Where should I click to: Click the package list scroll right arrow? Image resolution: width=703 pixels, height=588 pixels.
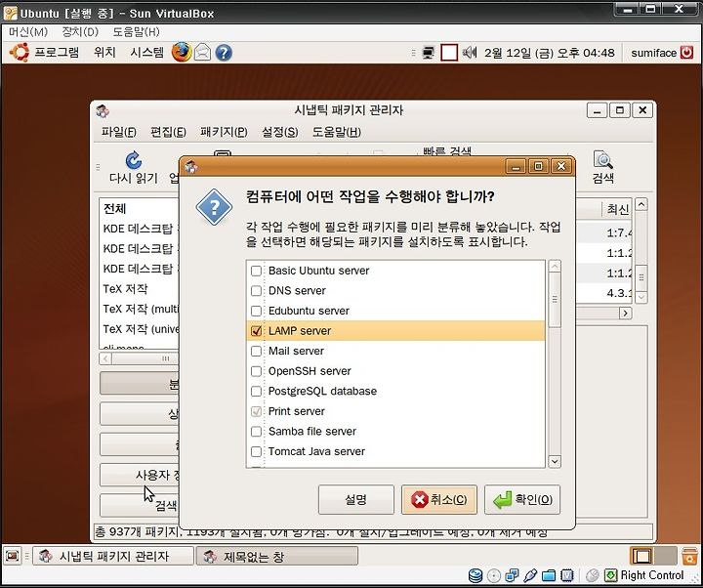click(626, 314)
